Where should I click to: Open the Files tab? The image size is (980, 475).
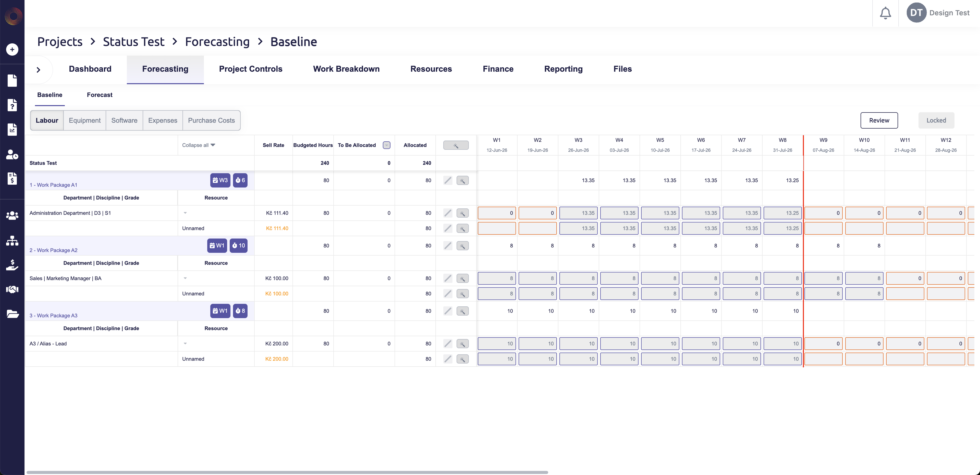coord(622,69)
